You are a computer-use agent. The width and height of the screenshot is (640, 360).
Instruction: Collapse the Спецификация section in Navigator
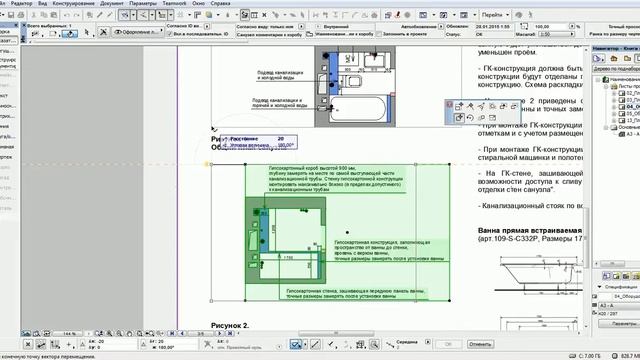coord(600,287)
